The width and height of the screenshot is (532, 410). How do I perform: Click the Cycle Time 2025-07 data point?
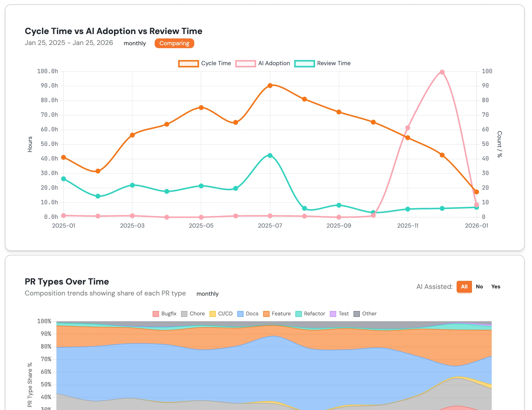(x=270, y=86)
